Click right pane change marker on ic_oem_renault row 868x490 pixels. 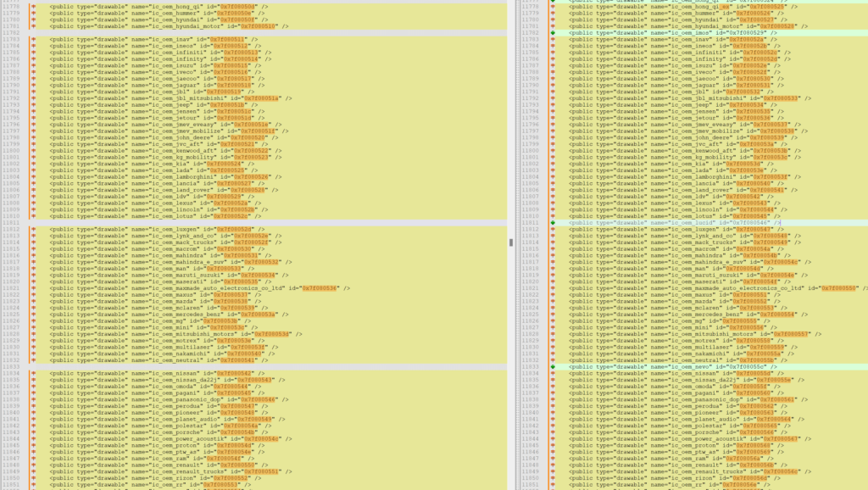pos(553,465)
